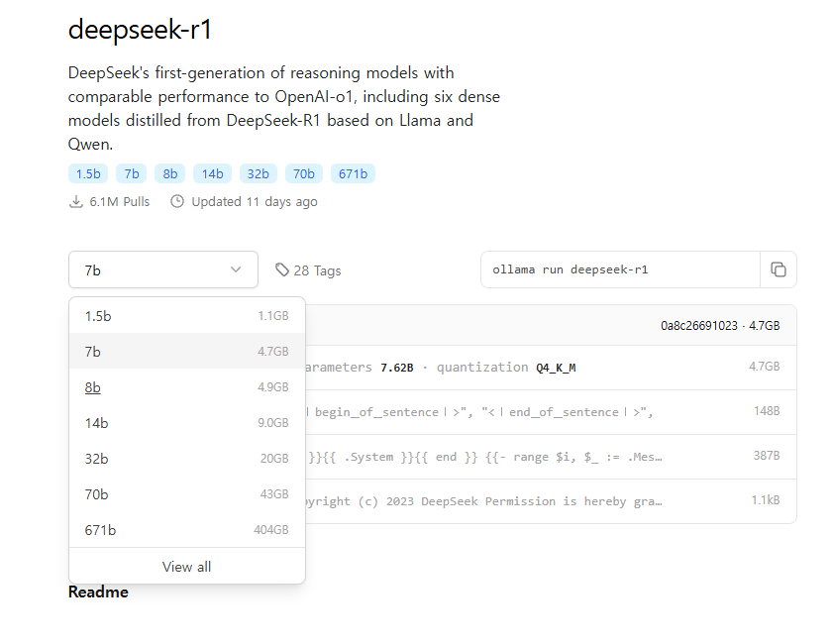Click View all in the dropdown
Viewport: 832px width, 644px height.
tap(186, 567)
